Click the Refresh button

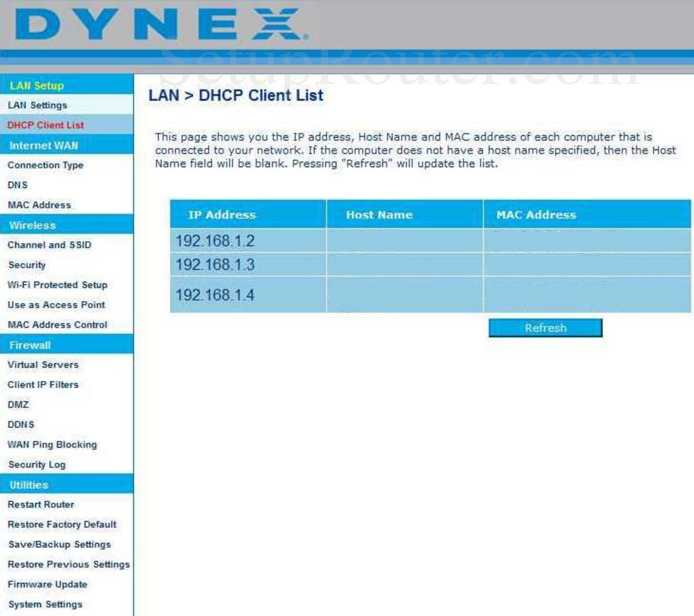(x=545, y=328)
